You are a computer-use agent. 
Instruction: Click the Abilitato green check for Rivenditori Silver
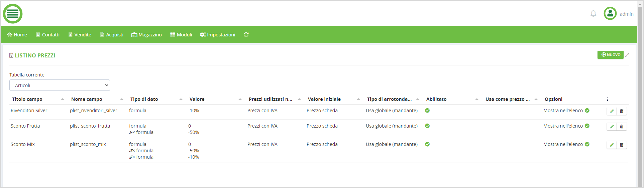427,111
